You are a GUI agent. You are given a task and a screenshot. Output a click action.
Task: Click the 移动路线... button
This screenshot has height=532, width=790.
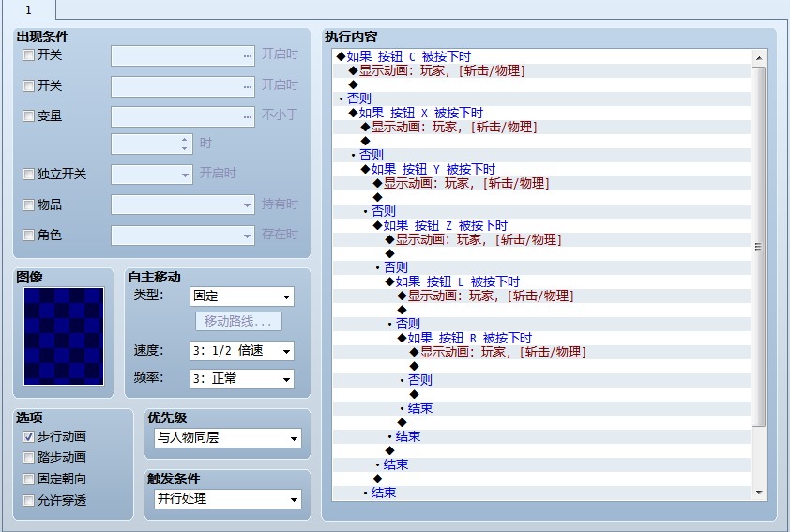238,322
